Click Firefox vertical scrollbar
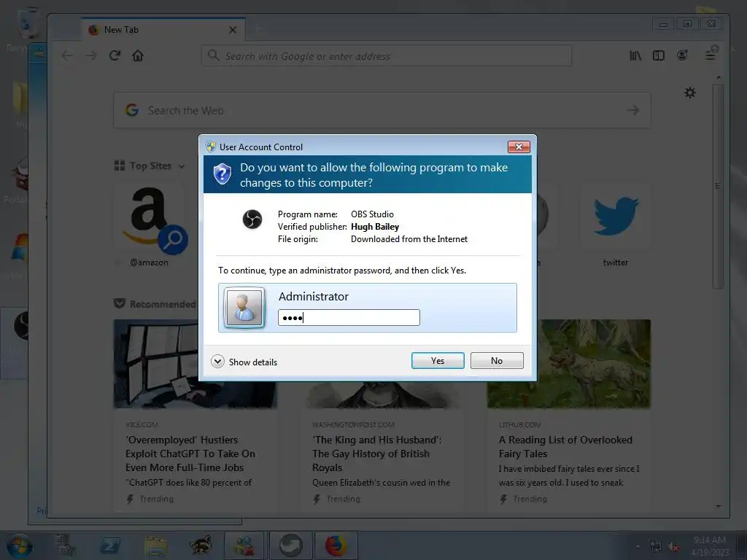The height and width of the screenshot is (560, 747). (719, 186)
